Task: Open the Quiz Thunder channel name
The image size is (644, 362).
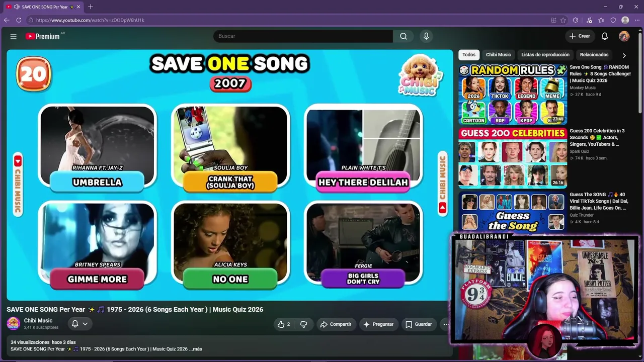Action: click(x=582, y=215)
